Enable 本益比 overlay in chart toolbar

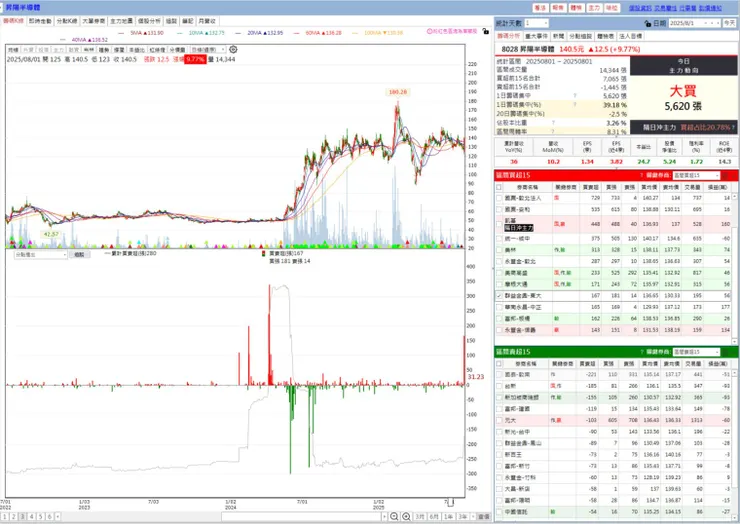(x=137, y=50)
